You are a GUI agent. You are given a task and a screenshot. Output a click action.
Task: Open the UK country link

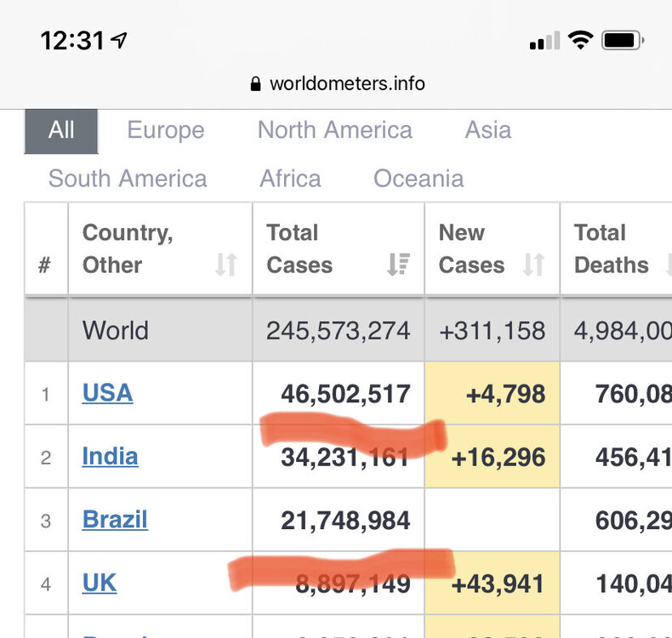coord(100,584)
